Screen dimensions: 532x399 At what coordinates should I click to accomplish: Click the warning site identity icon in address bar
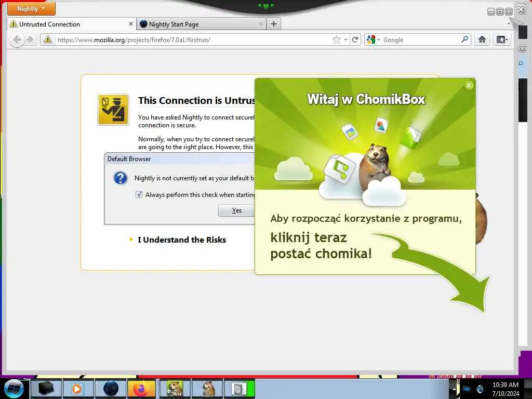48,39
